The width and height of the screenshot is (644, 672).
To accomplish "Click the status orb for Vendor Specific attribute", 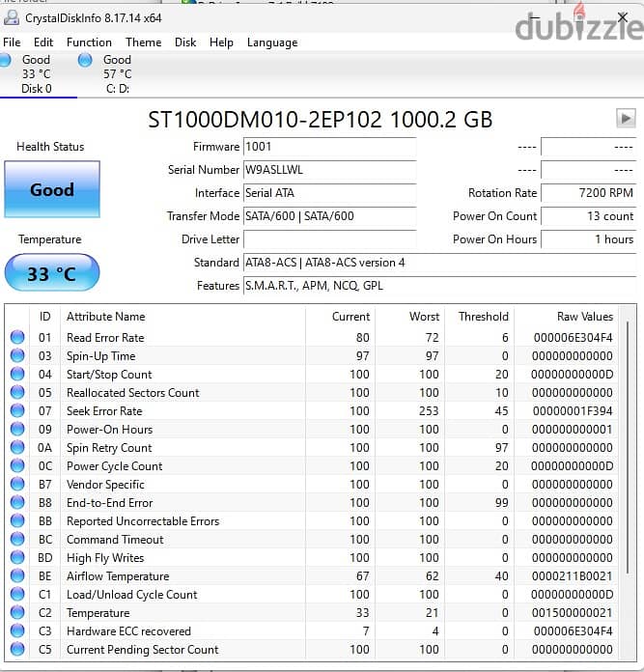I will pos(17,485).
